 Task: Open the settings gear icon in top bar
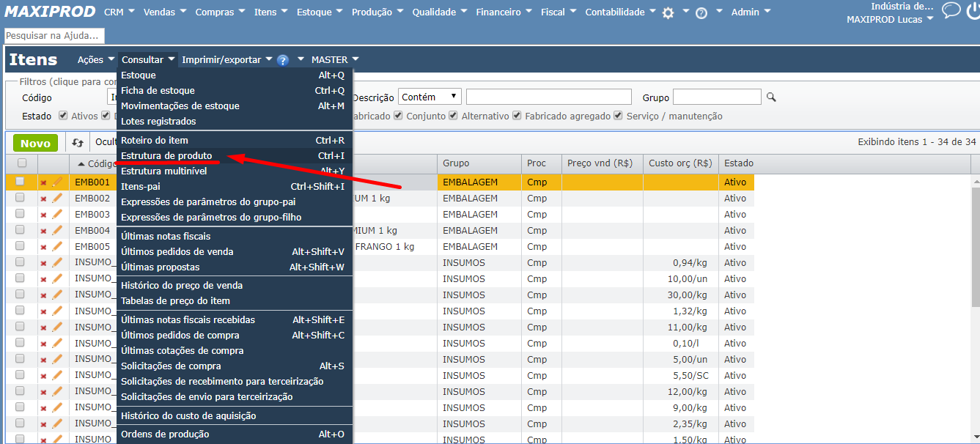668,13
